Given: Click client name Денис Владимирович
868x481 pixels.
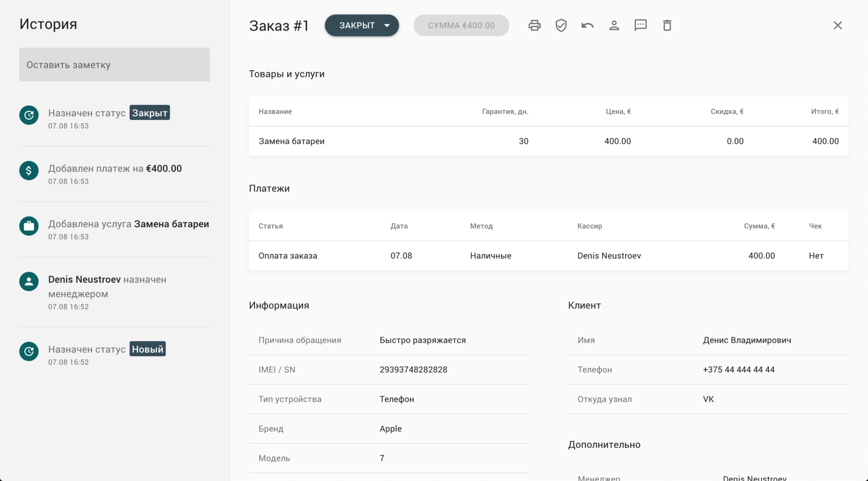Looking at the screenshot, I should [747, 340].
